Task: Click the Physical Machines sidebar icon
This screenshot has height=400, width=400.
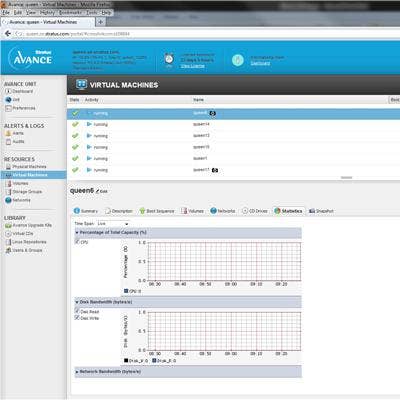Action: 8,167
